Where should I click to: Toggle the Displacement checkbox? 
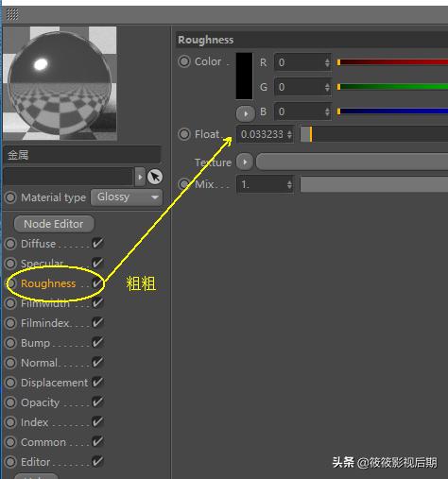97,382
